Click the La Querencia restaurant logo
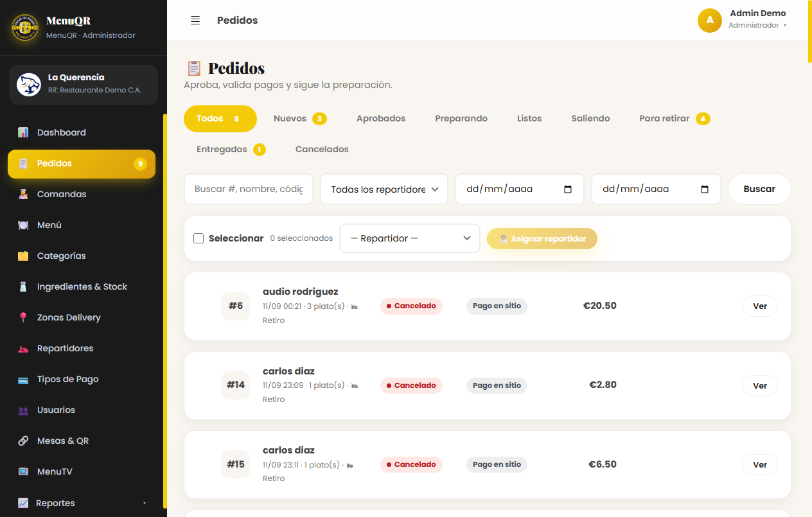 (29, 84)
